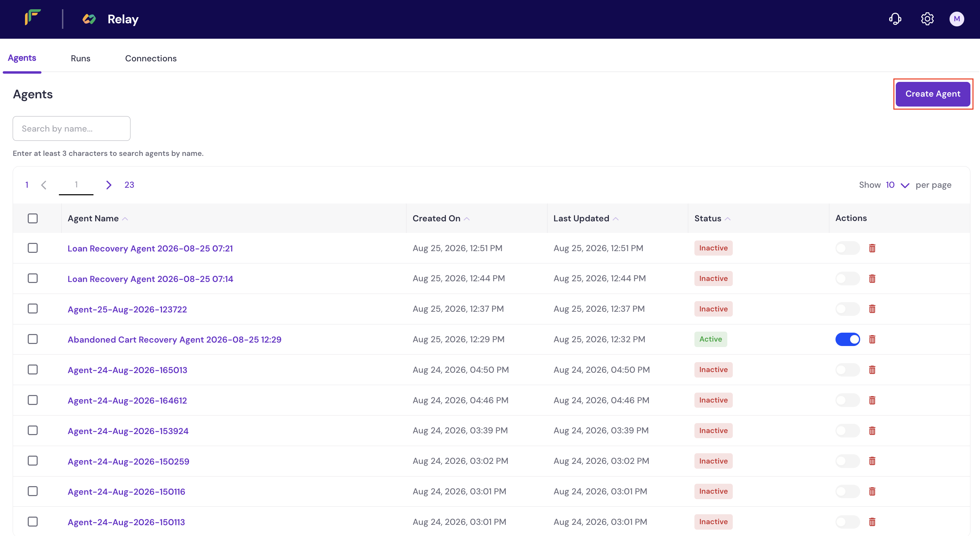Screen dimensions: 980x555
Task: Enable Loan Recovery Agent 2026-08-25 07:14 toggle
Action: pos(847,279)
